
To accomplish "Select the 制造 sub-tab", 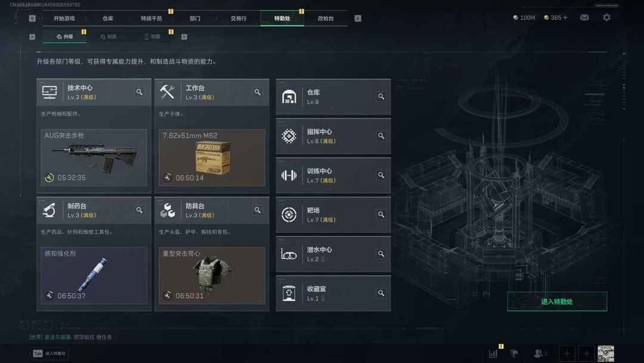I will [x=109, y=36].
